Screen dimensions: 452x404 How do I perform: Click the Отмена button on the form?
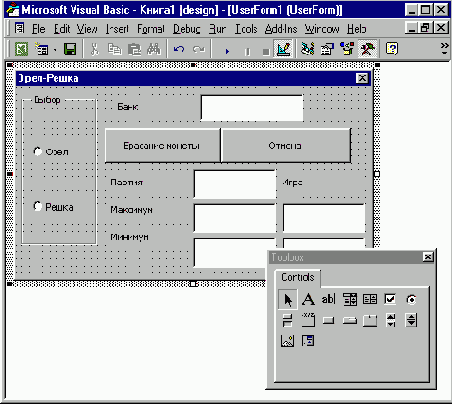coord(286,146)
